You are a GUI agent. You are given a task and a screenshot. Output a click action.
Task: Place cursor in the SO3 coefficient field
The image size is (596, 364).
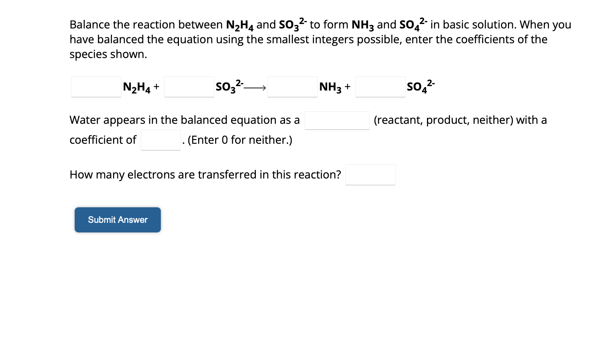pos(189,87)
